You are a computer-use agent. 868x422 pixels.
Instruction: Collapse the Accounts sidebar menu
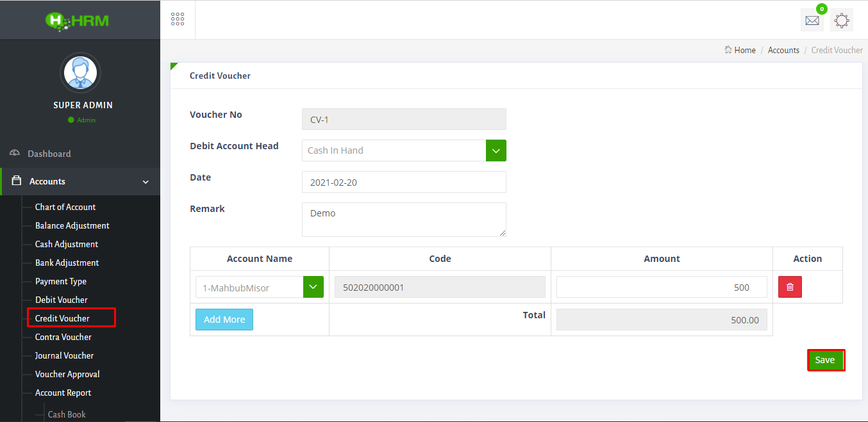tap(145, 181)
